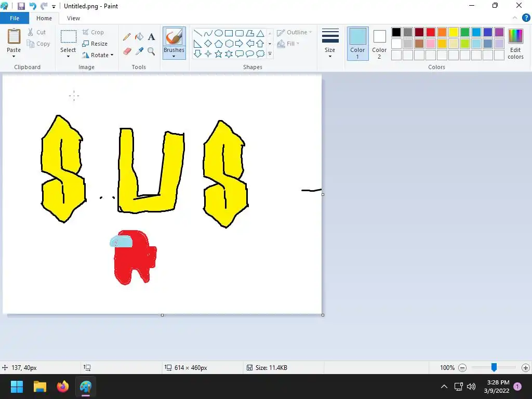Choose the Polygon shape
Image resolution: width=532 pixels, height=399 pixels.
coord(250,33)
